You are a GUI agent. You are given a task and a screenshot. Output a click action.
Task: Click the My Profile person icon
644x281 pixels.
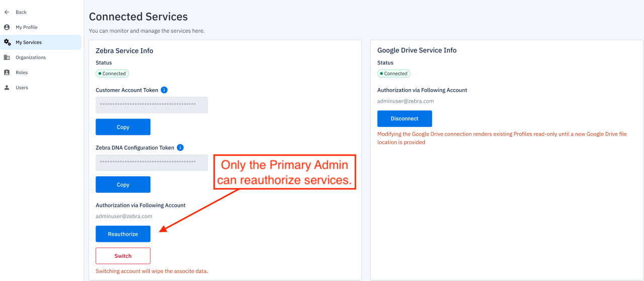click(x=7, y=27)
